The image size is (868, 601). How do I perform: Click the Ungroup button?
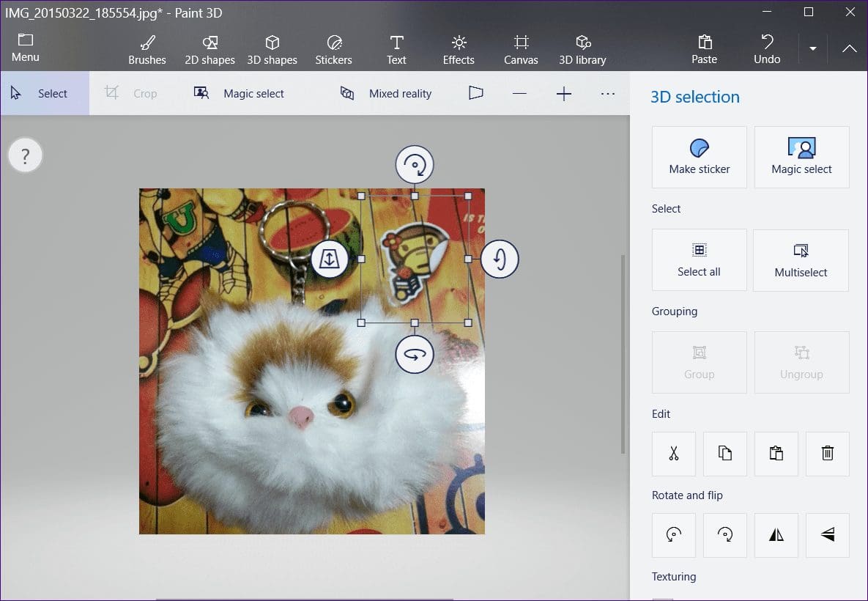801,362
